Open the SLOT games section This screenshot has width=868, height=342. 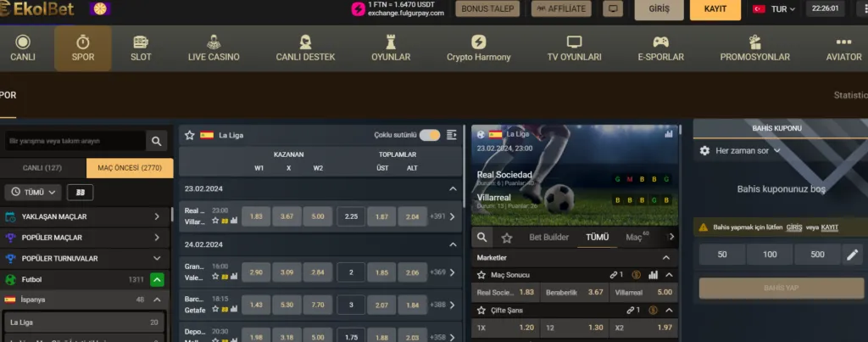pyautogui.click(x=141, y=48)
